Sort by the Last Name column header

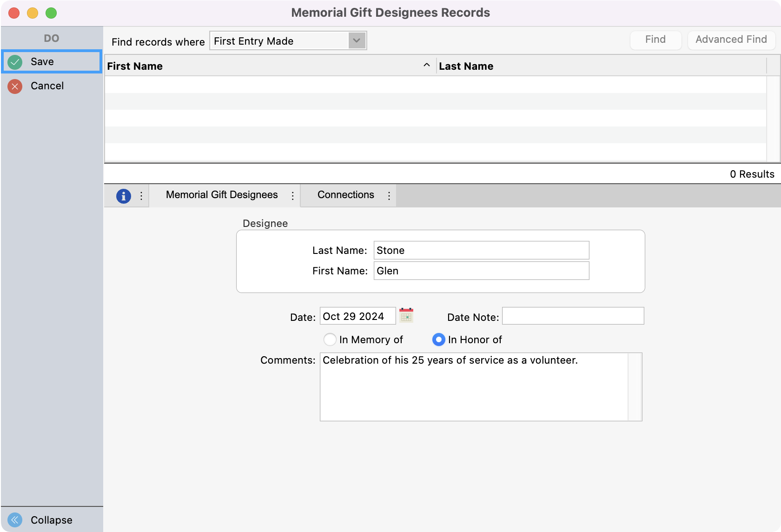pos(466,66)
